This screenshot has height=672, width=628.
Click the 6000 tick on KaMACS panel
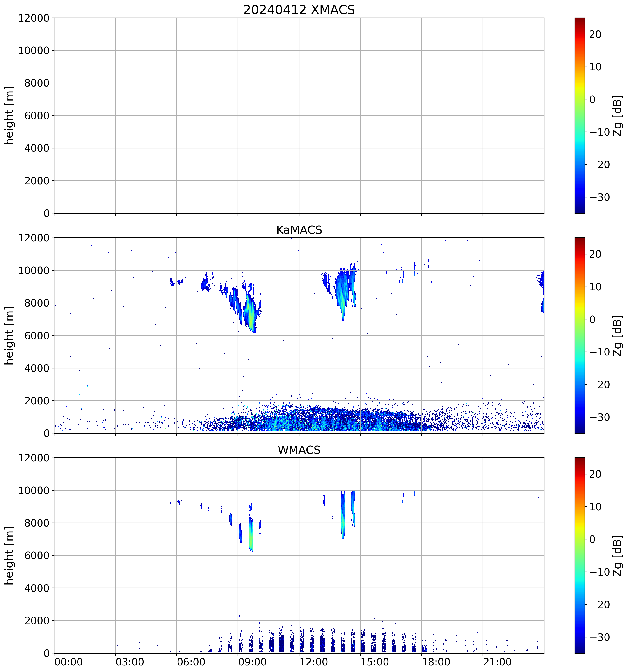click(x=37, y=336)
